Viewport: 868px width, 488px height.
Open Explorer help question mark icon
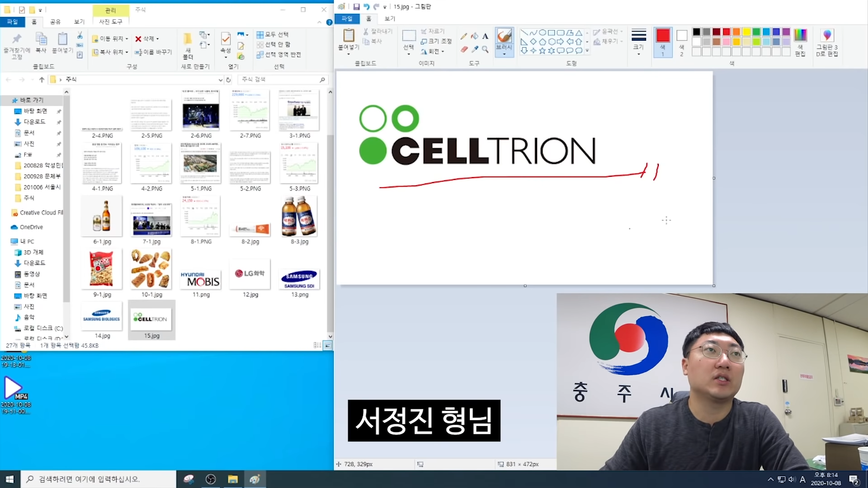(x=329, y=22)
